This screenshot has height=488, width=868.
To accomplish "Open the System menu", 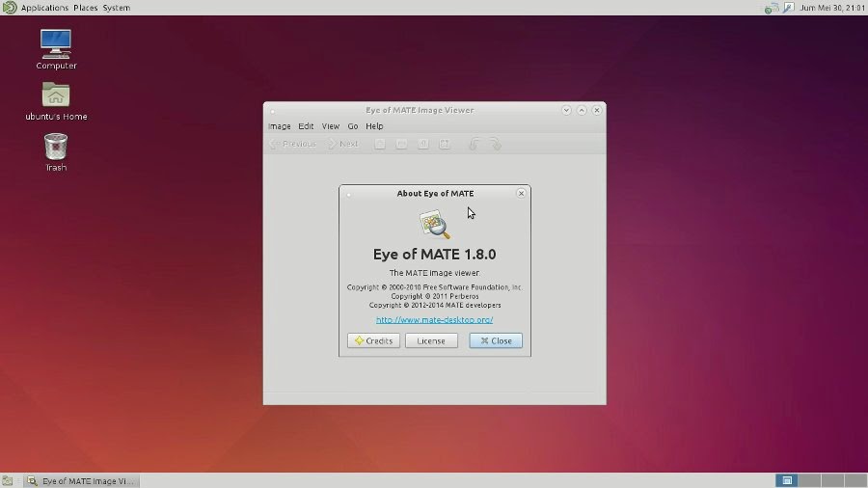I will click(117, 8).
